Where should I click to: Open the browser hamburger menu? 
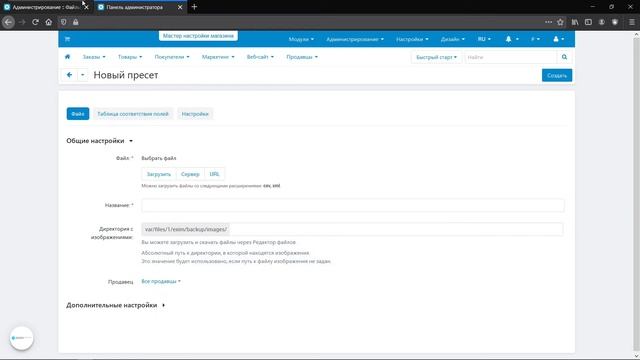coord(631,22)
